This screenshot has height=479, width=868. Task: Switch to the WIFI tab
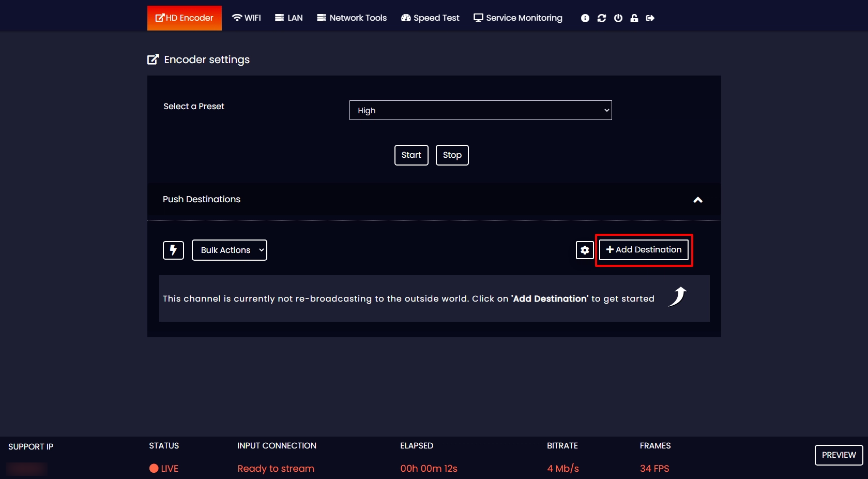point(246,18)
